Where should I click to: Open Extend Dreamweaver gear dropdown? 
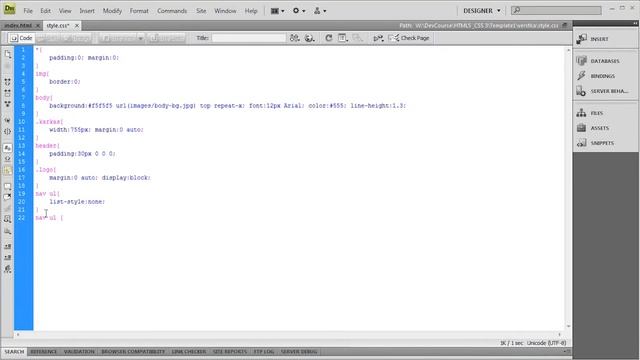click(299, 11)
